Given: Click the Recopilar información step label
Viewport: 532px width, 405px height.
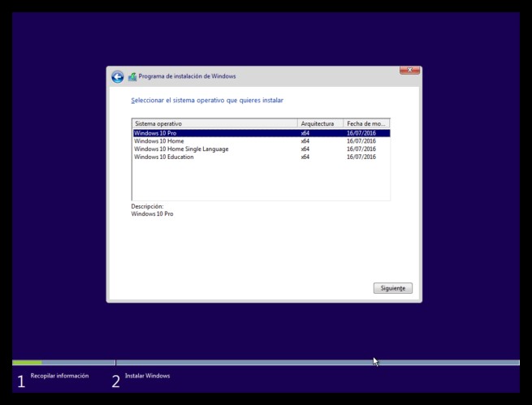Looking at the screenshot, I should click(x=59, y=376).
